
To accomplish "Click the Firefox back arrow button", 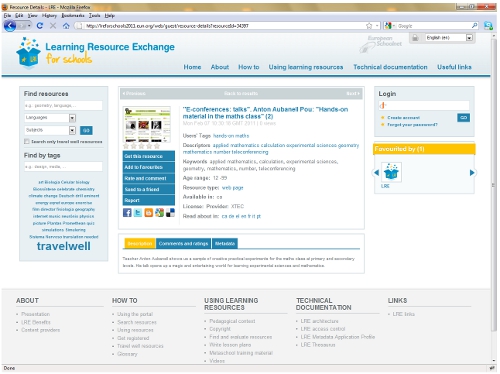I will 10,26.
